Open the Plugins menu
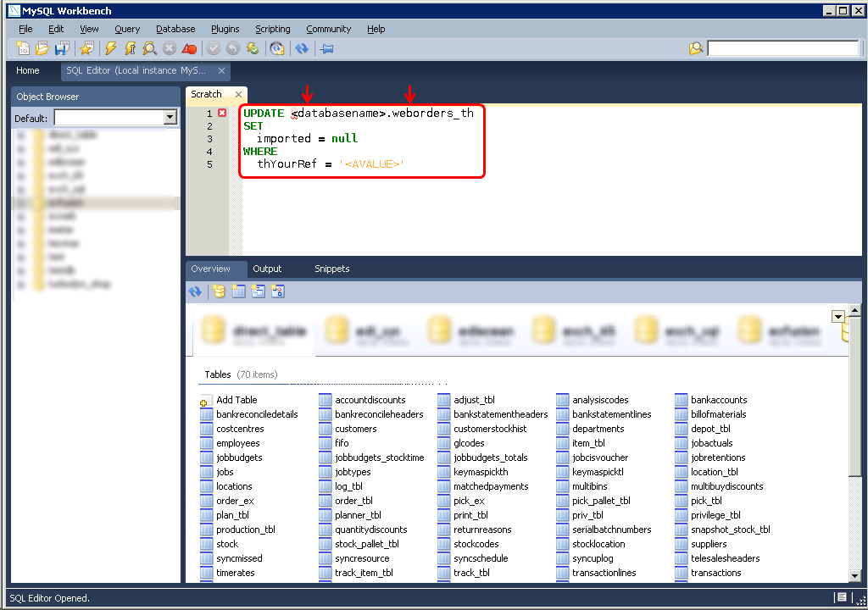Viewport: 868px width, 610px height. tap(225, 29)
